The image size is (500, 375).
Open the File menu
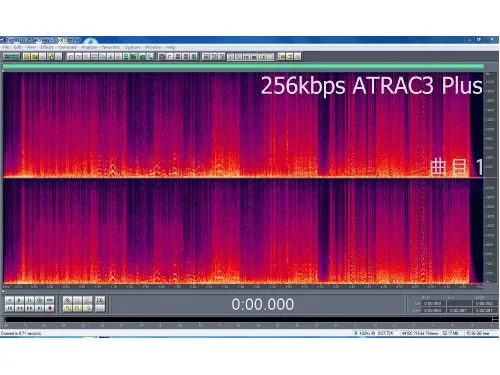point(6,47)
